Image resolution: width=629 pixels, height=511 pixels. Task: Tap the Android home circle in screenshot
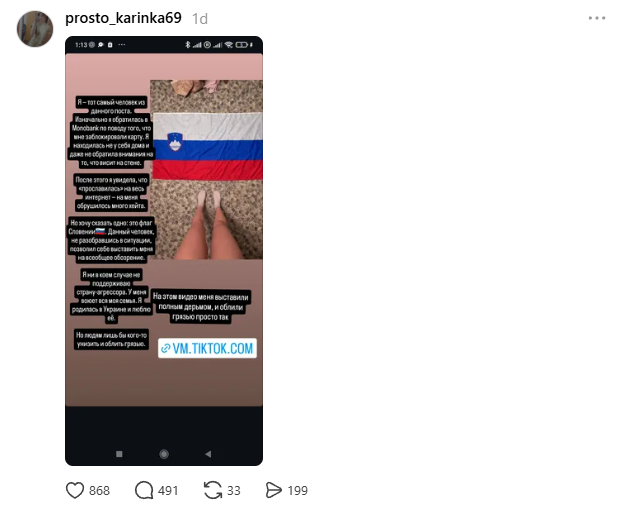(x=164, y=454)
